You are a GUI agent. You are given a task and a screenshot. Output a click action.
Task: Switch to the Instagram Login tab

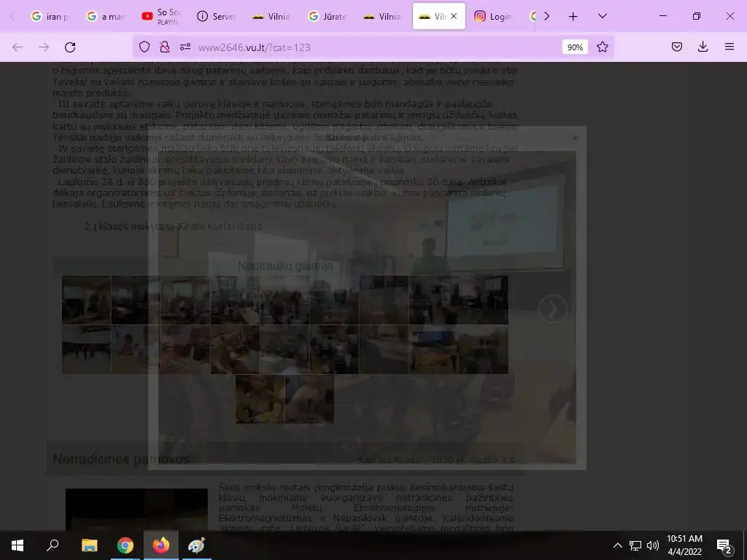493,17
